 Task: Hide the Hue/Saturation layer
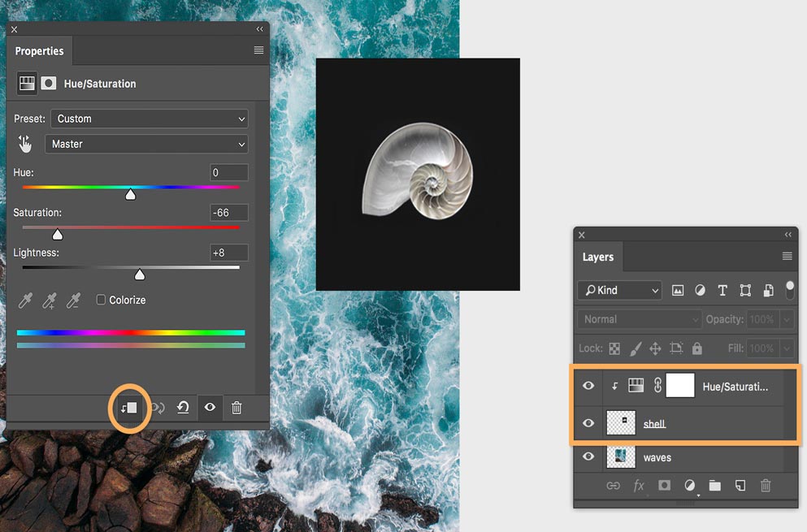tap(588, 386)
